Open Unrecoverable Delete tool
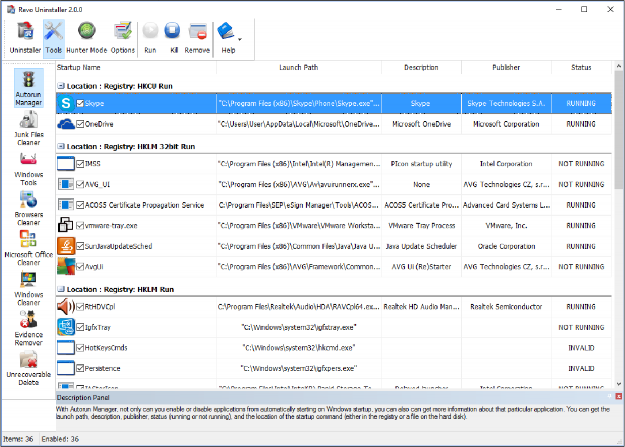The height and width of the screenshot is (447, 625). 28,368
